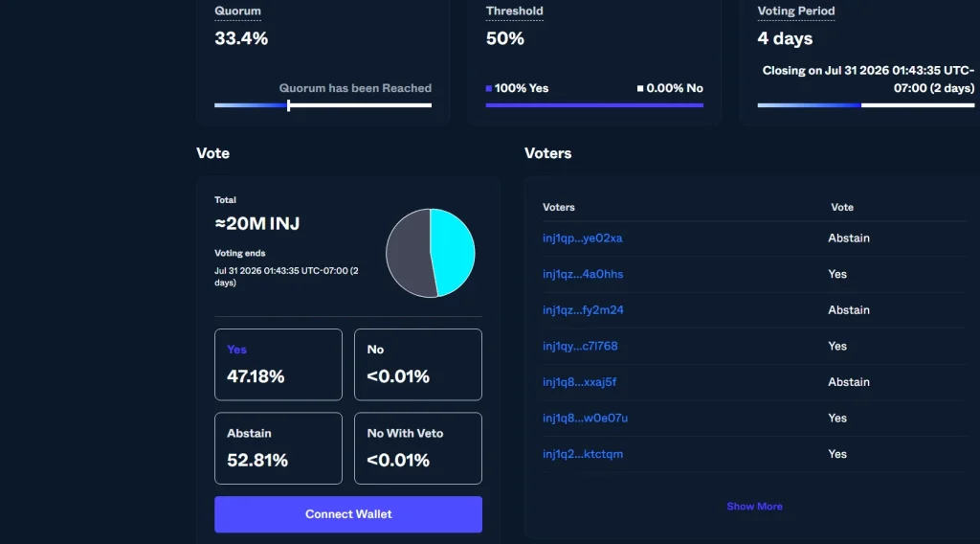Click the purple Yes legend square icon

click(x=489, y=88)
